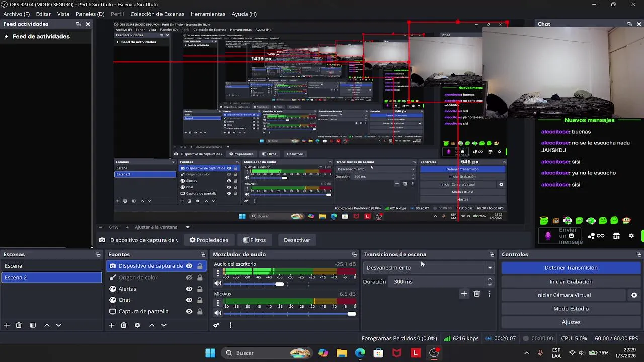Move the selected scene up
The height and width of the screenshot is (362, 644).
point(47,325)
